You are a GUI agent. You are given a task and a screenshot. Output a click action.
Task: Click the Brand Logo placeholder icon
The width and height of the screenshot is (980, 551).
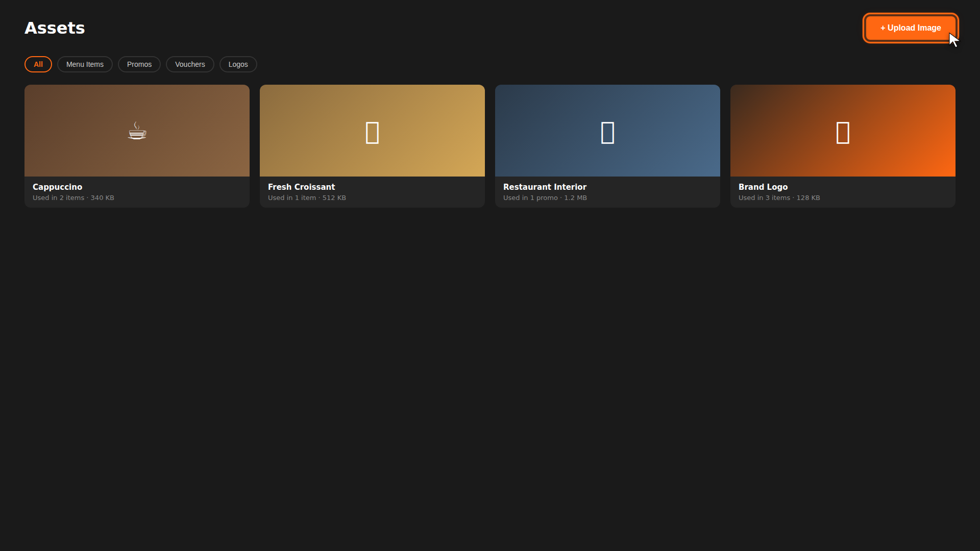click(x=843, y=133)
